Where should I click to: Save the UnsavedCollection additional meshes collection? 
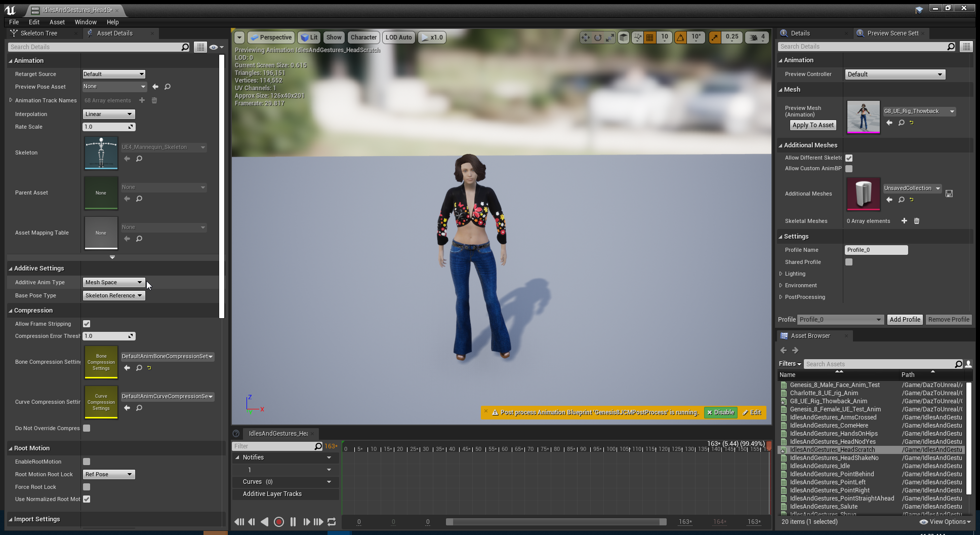(x=949, y=194)
